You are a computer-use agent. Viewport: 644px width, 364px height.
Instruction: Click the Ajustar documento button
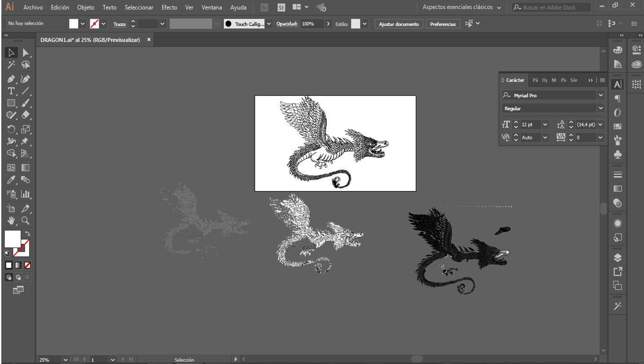tap(399, 24)
